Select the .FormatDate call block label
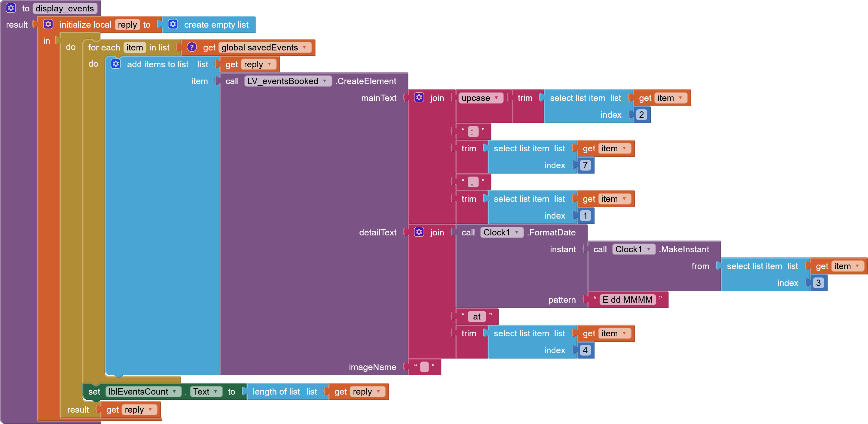Screen dimensions: 868x424 tap(551, 232)
